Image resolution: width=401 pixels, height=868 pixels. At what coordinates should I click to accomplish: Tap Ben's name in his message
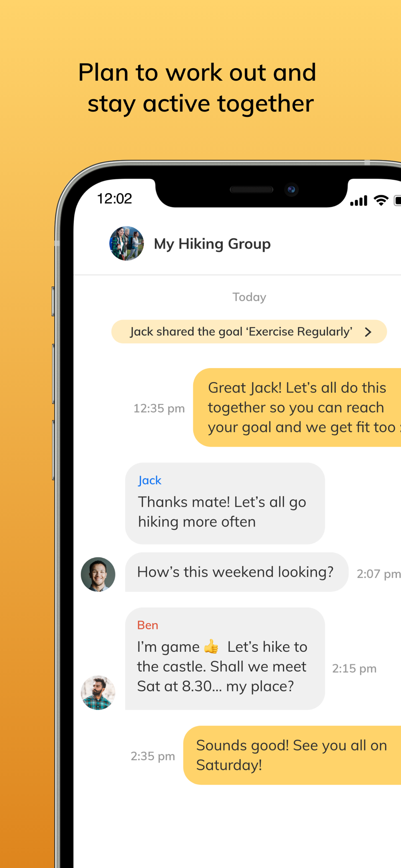(x=148, y=625)
